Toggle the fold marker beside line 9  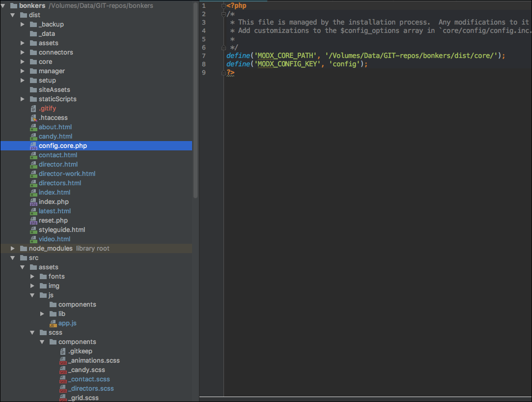[x=224, y=72]
